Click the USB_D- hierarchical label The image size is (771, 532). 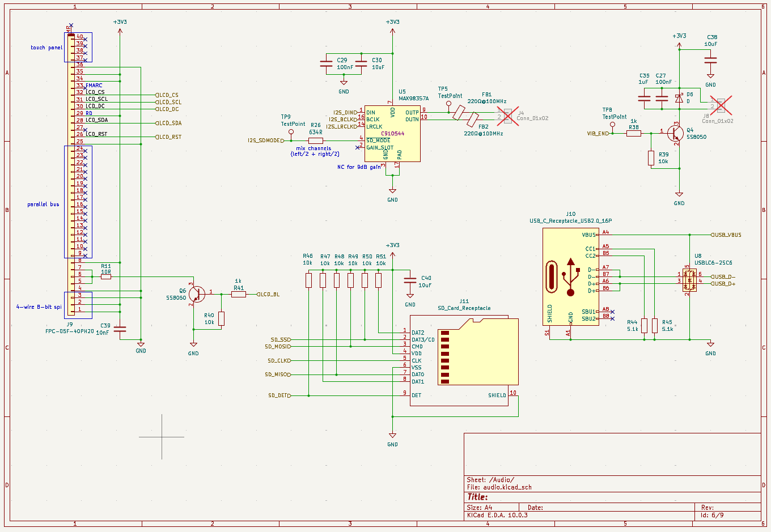(x=723, y=277)
